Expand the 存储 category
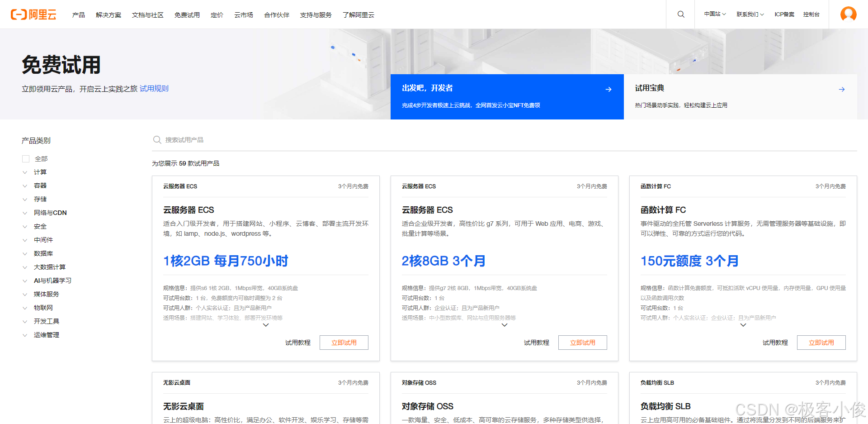The height and width of the screenshot is (424, 868). coord(25,200)
